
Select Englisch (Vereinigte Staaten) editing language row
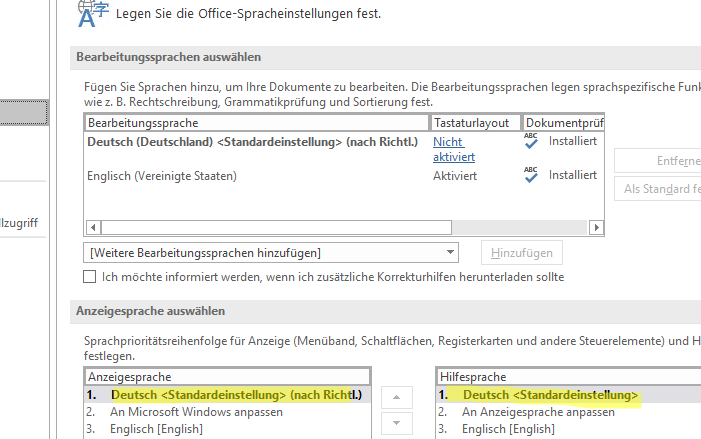[161, 176]
